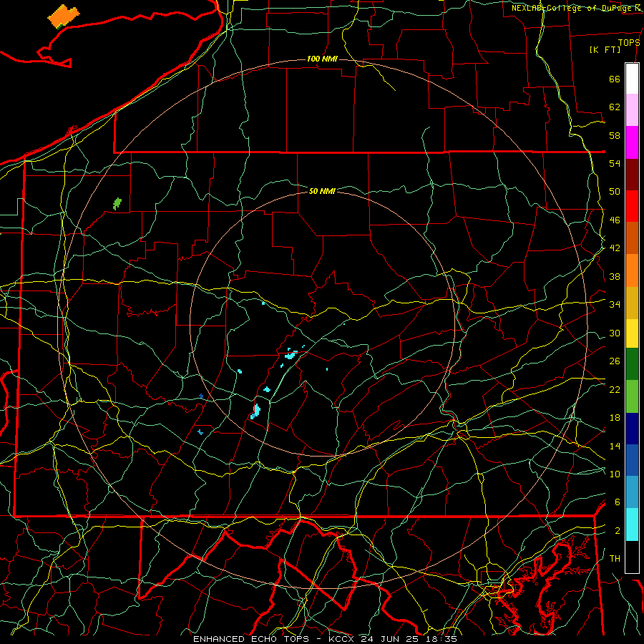Select the light green legend swatch
Screen dimensions: 644x644
632,396
